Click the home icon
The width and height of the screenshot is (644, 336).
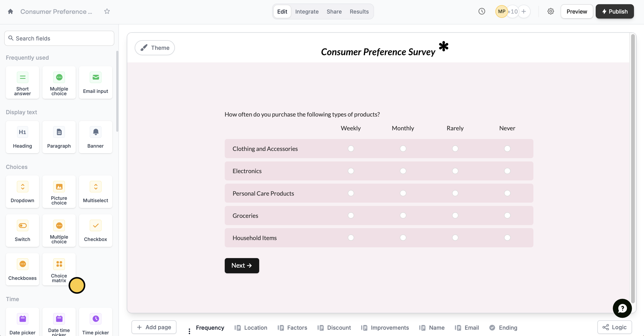click(10, 11)
